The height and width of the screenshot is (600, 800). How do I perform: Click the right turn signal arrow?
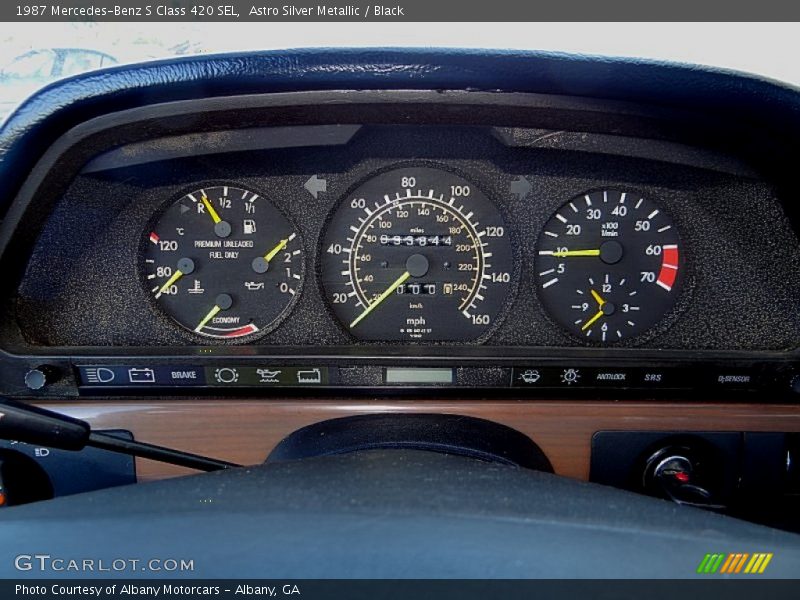point(520,187)
